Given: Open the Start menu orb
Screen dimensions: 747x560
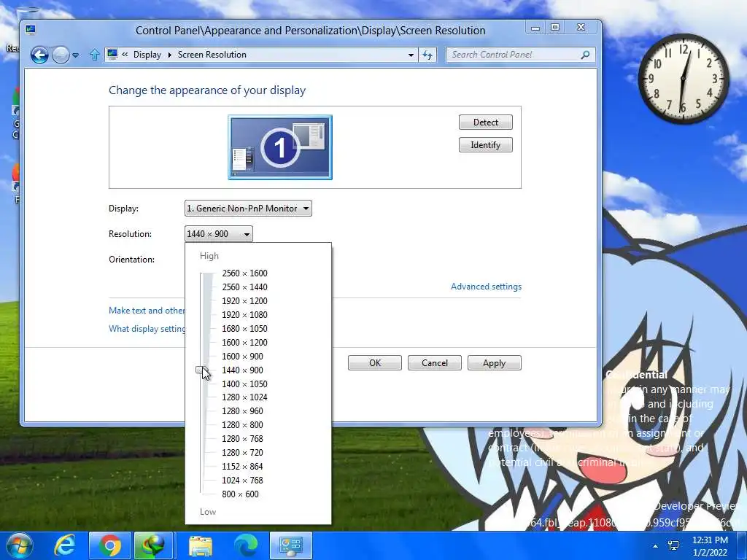Looking at the screenshot, I should [19, 545].
